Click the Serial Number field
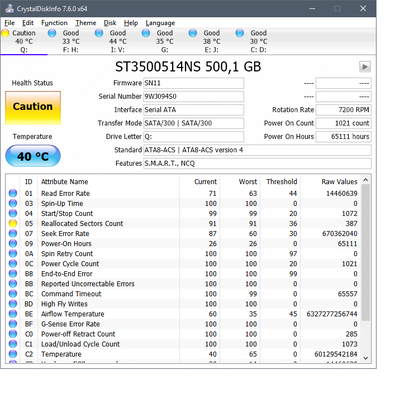The width and height of the screenshot is (400, 399). point(194,97)
